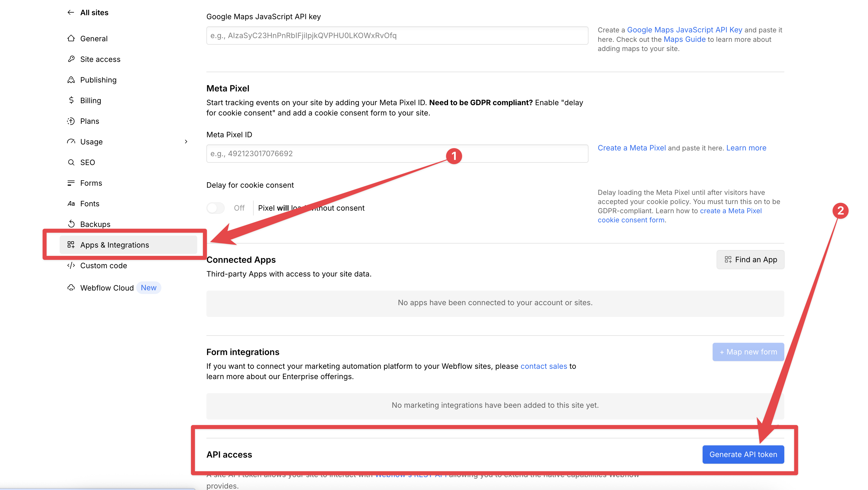The height and width of the screenshot is (490, 868).
Task: Click the back arrow next to All sites
Action: click(71, 12)
